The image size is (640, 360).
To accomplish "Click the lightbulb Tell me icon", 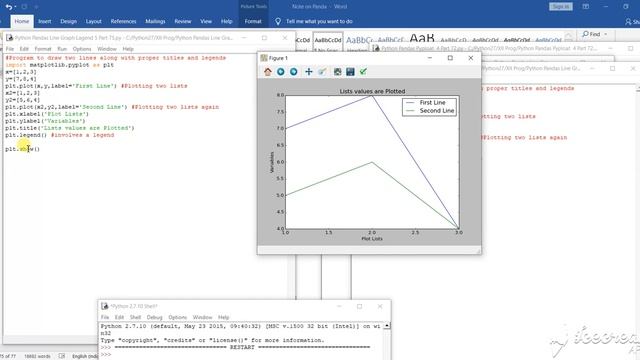I will click(x=278, y=21).
